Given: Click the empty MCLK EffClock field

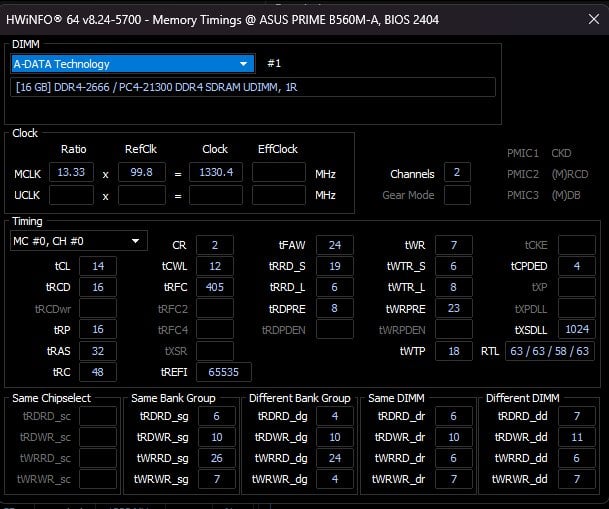Looking at the screenshot, I should pyautogui.click(x=278, y=172).
